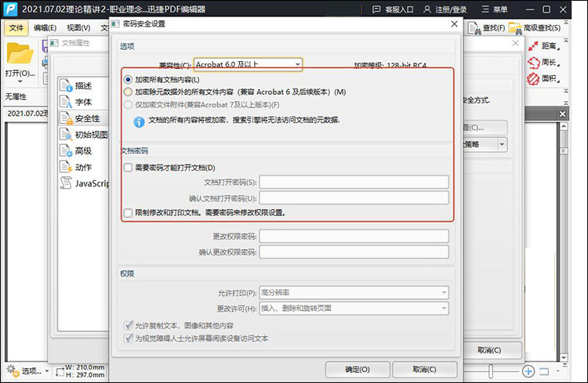This screenshot has width=588, height=383.
Task: Click the page size dimensions icon
Action: (60, 372)
